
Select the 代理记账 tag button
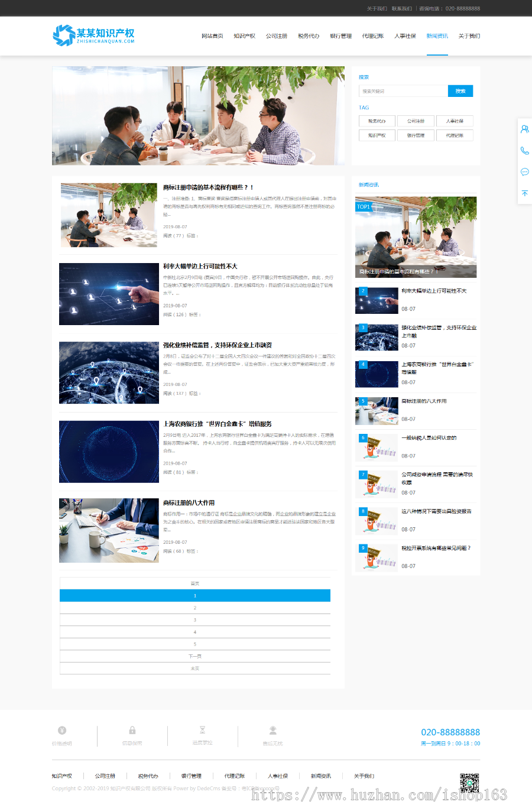coord(455,135)
